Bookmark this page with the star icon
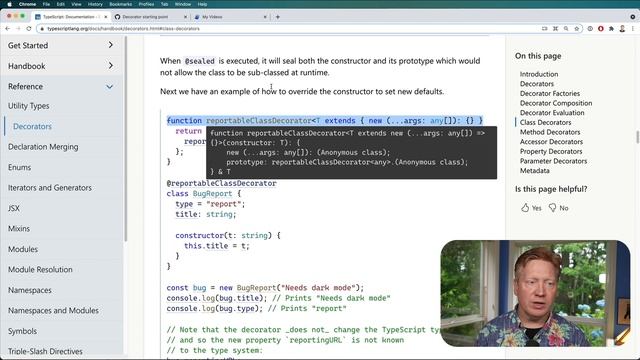The image size is (640, 360). coord(577,29)
